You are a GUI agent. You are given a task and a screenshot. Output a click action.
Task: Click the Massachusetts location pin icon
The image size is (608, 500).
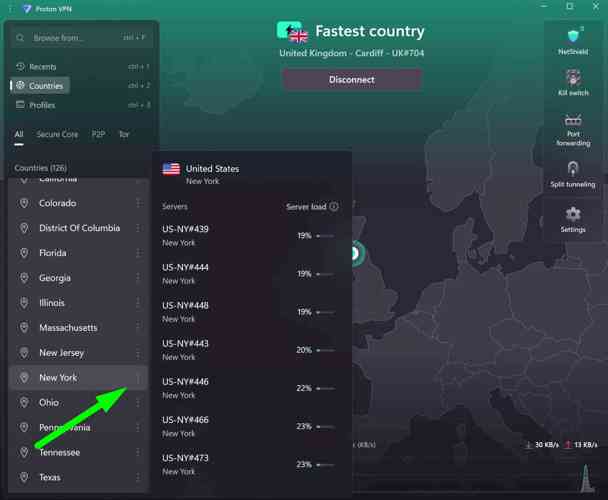24,328
